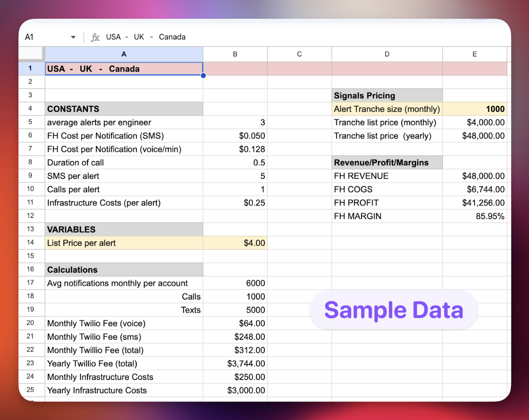Click the highlighted $4.00 cell
This screenshot has width=529, height=420.
(235, 243)
